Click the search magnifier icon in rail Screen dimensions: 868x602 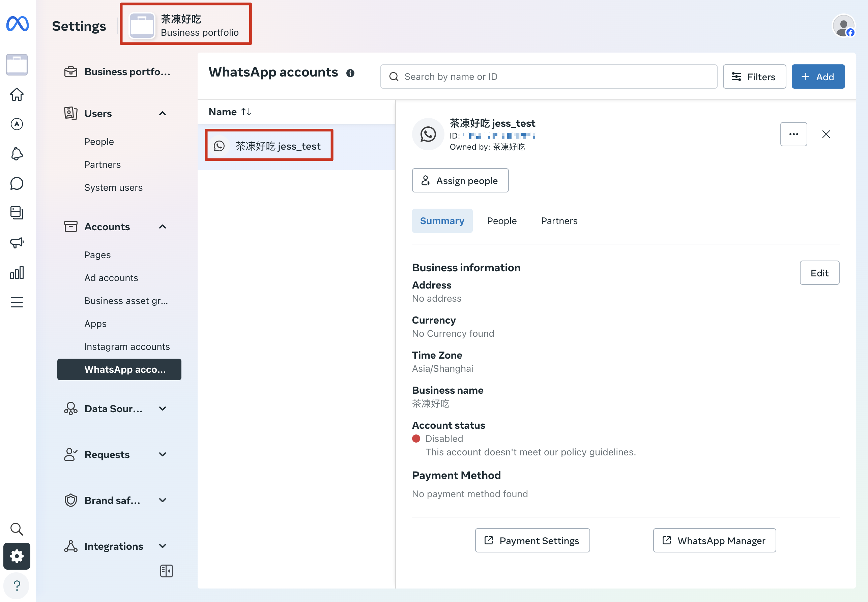coord(17,529)
